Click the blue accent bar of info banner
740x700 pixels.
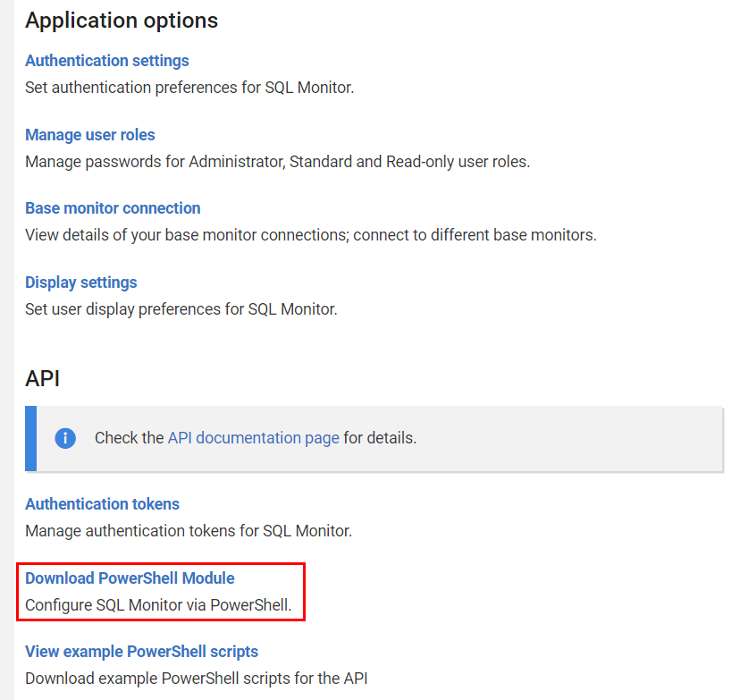pyautogui.click(x=30, y=438)
